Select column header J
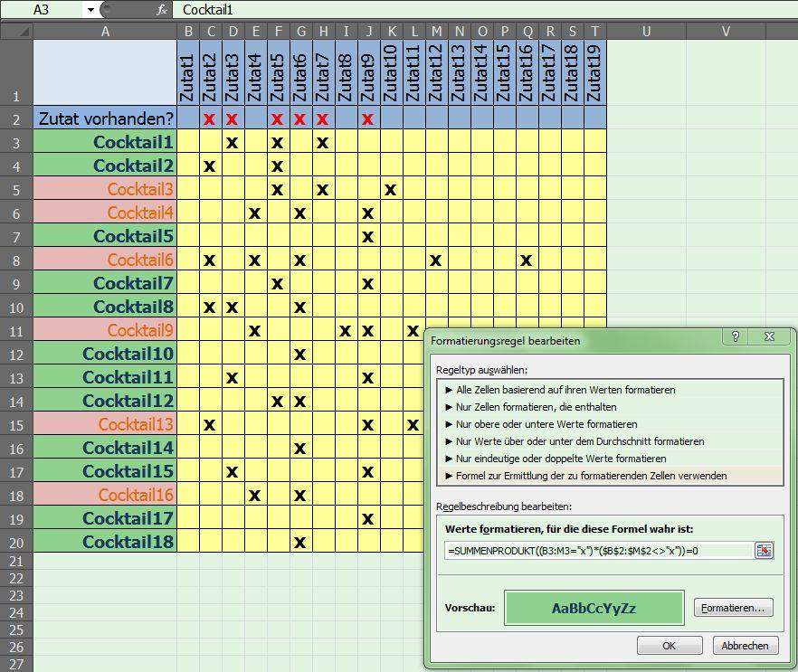The width and height of the screenshot is (798, 672). (x=367, y=31)
